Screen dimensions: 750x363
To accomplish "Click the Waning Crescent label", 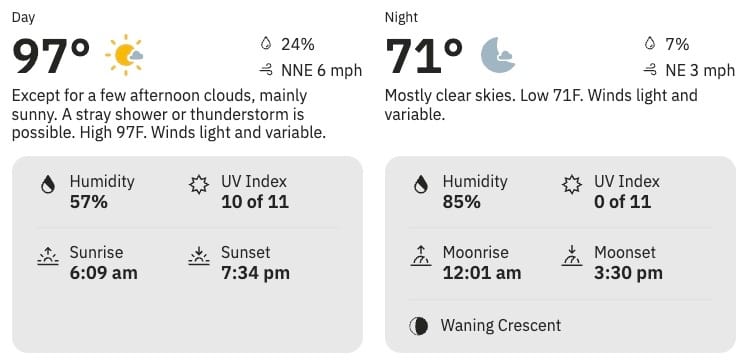I will pos(500,326).
